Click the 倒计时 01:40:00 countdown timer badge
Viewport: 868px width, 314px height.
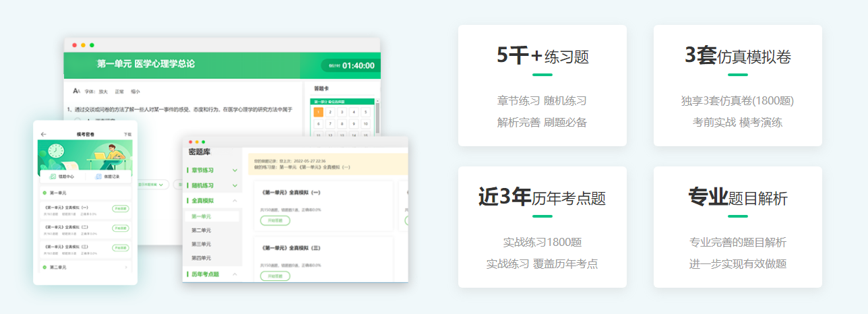[348, 65]
